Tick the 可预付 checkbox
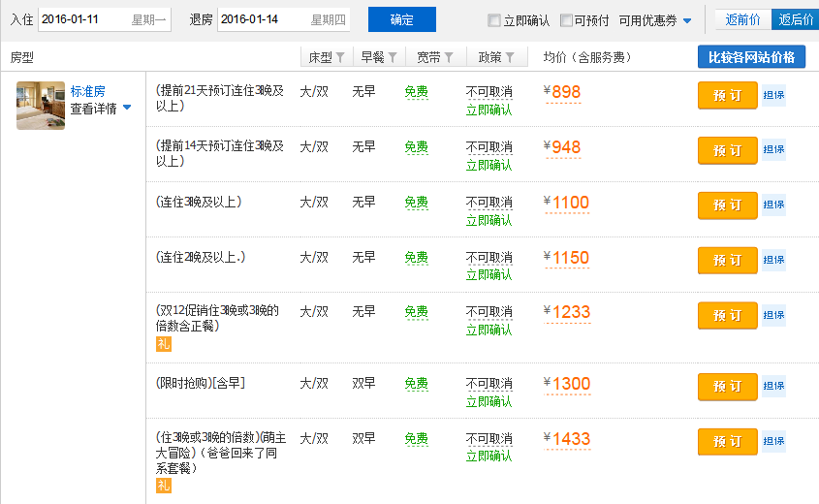 566,20
